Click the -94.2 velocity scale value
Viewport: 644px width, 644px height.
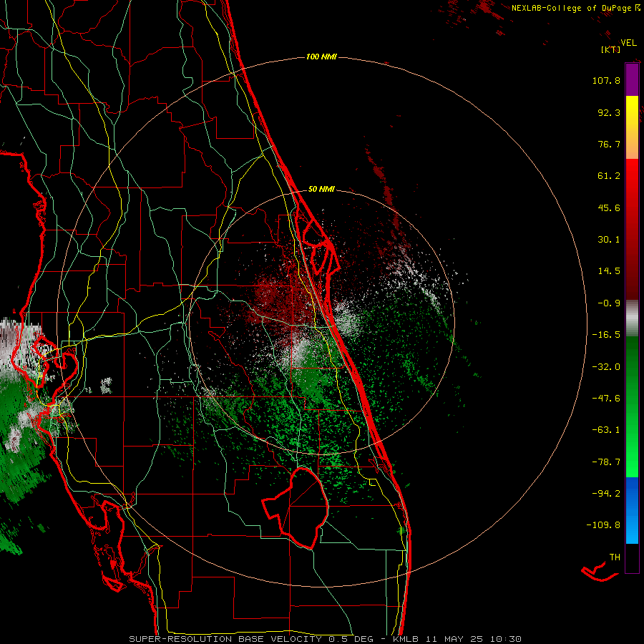click(x=606, y=494)
